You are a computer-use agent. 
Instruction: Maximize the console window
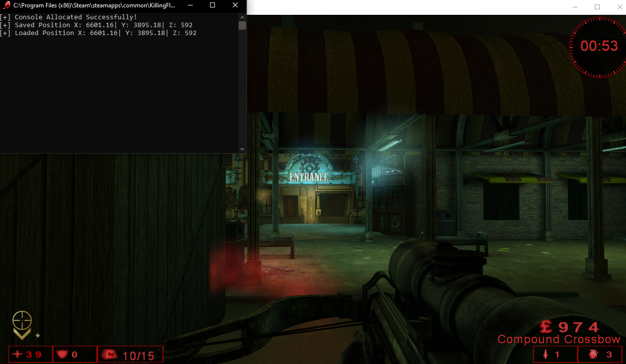212,5
